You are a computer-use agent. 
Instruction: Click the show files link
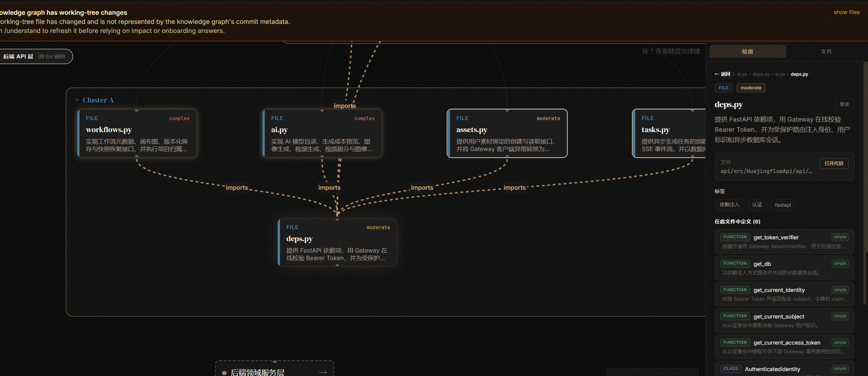tap(846, 12)
